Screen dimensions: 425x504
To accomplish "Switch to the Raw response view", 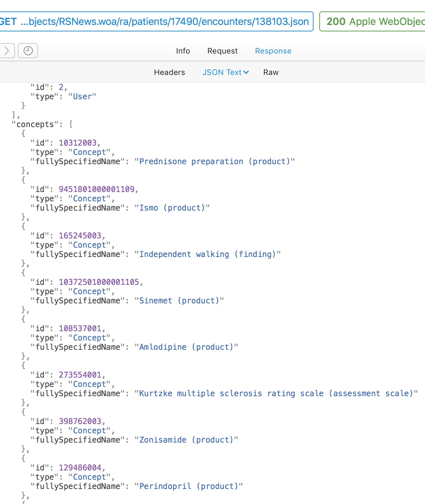I will 271,72.
